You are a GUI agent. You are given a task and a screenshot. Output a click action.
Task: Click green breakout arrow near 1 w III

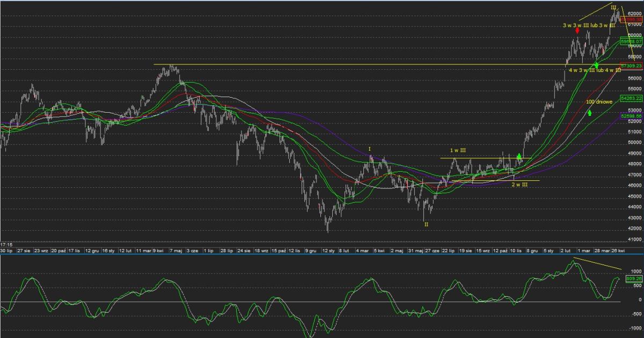pos(519,156)
